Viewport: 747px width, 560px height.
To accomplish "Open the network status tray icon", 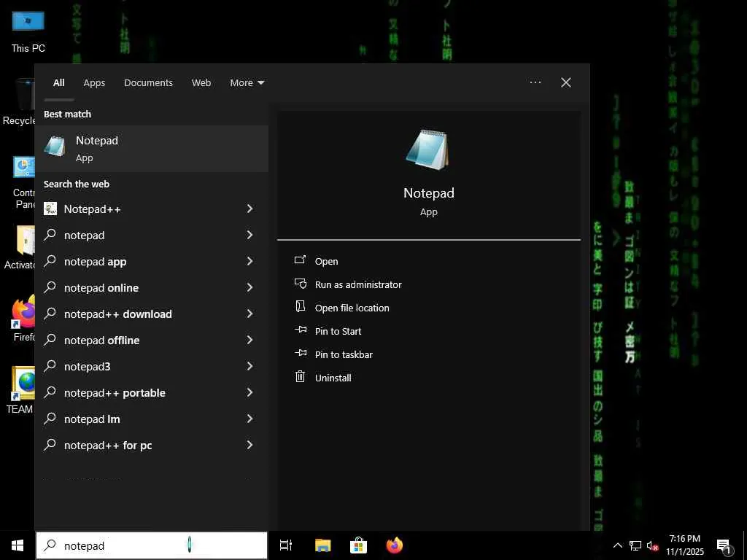I will coord(635,545).
